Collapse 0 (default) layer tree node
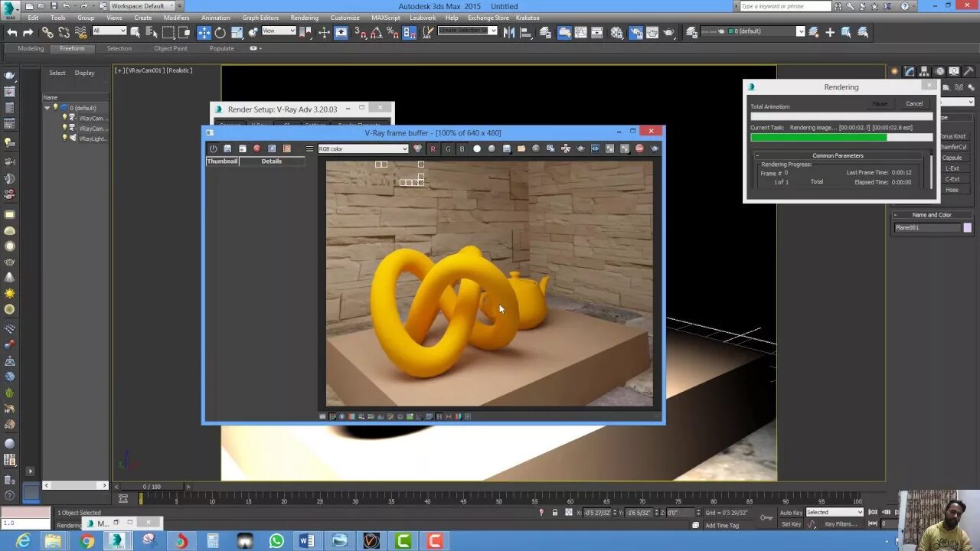This screenshot has width=980, height=551. pos(47,108)
